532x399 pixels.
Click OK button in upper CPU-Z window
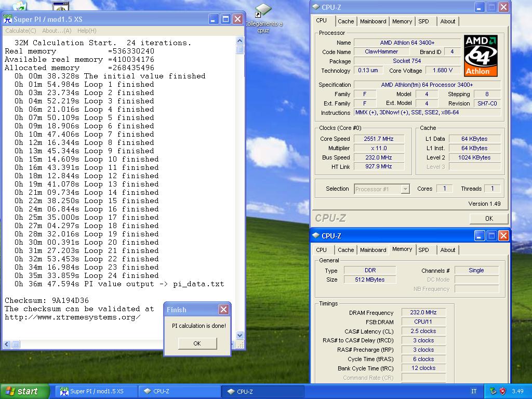[489, 219]
